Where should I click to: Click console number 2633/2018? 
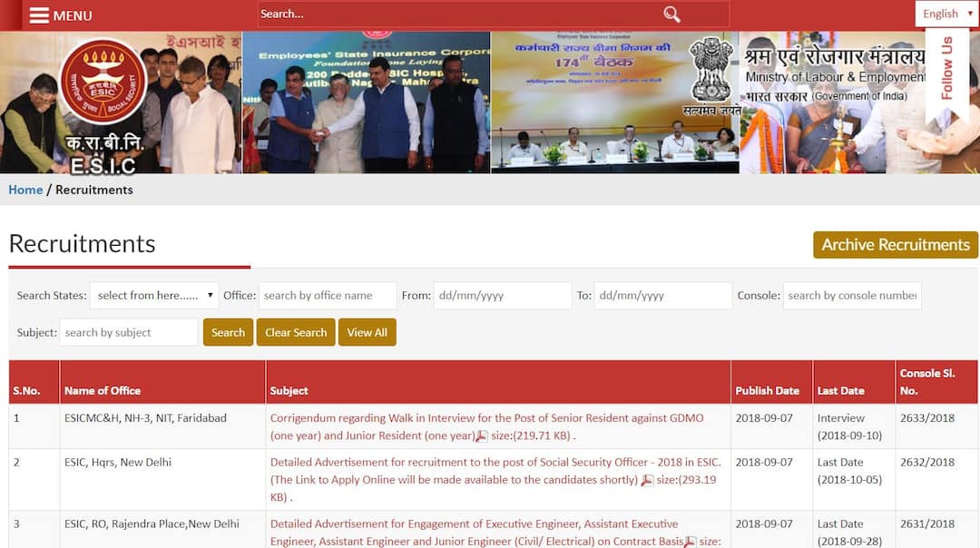927,418
